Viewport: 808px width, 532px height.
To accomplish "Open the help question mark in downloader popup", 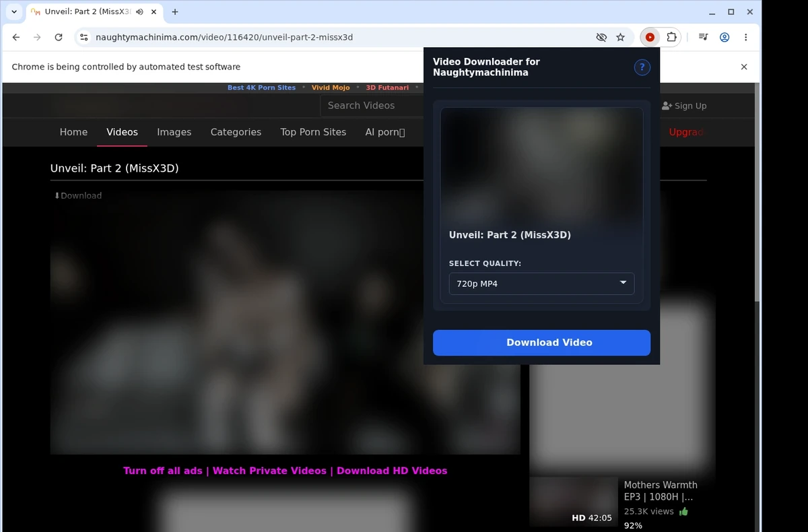I will coord(642,67).
